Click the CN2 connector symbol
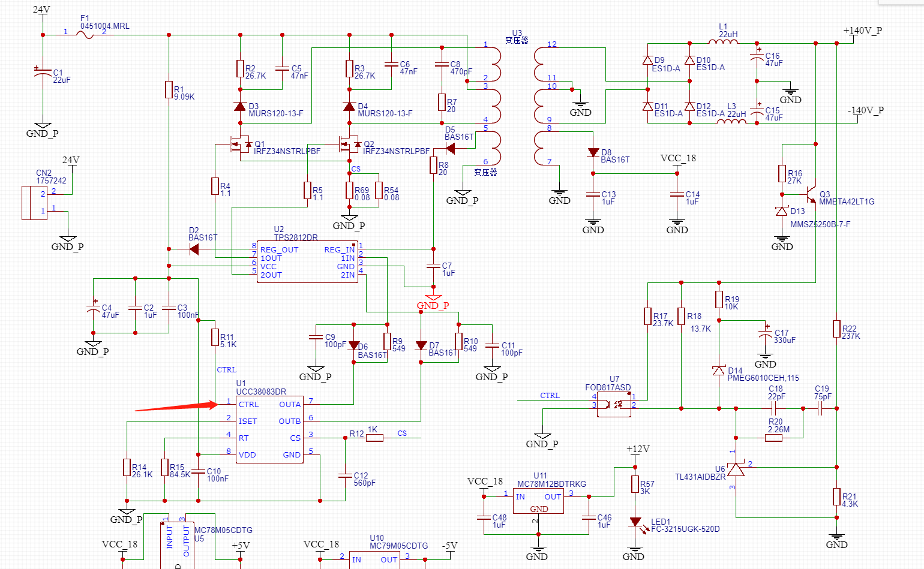Screen dimensions: 924x569 34,203
